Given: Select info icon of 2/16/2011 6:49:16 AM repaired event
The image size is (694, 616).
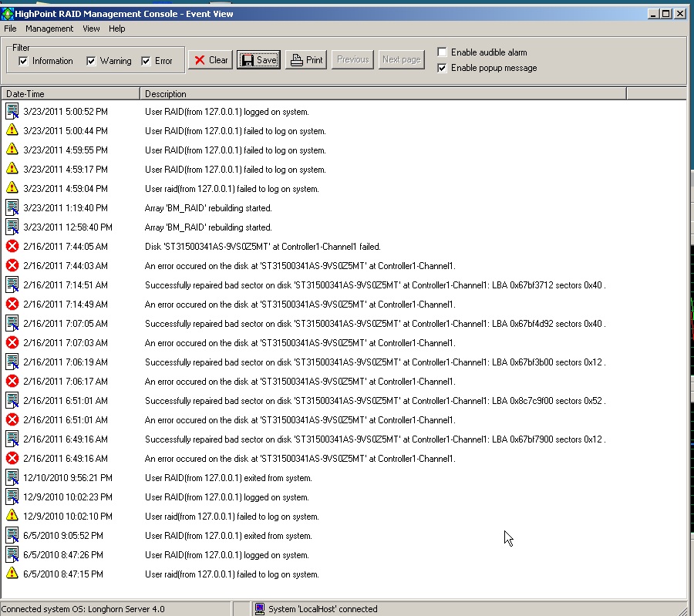Looking at the screenshot, I should pos(12,439).
